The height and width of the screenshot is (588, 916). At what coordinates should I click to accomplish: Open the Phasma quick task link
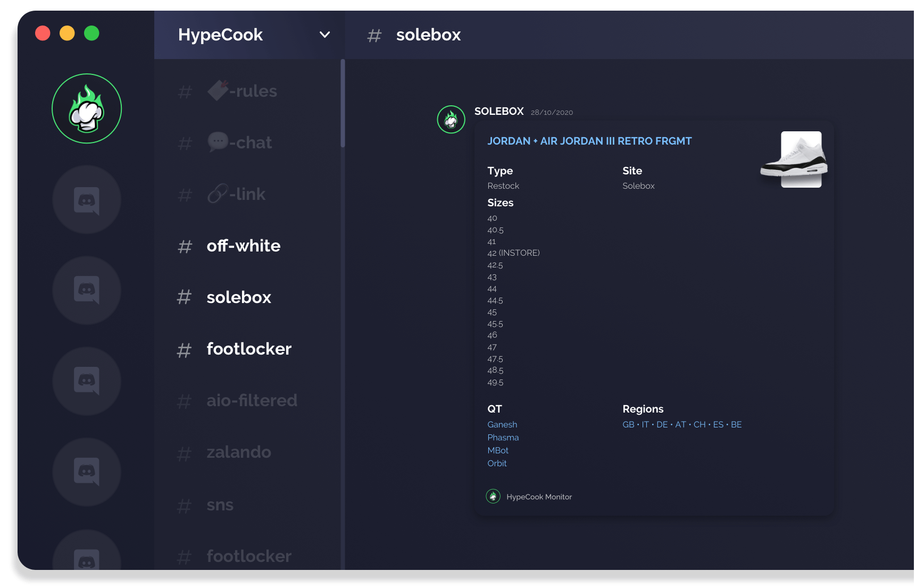tap(503, 438)
